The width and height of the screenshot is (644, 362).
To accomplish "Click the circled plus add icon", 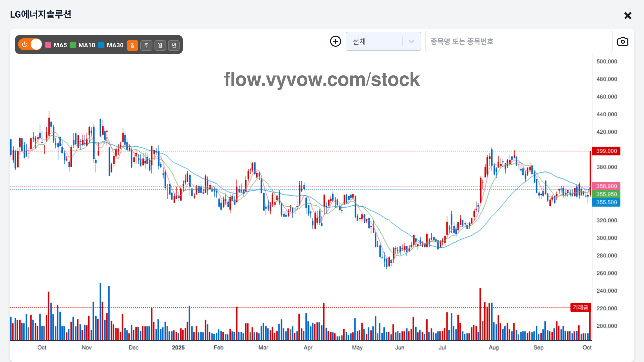I will coord(336,41).
